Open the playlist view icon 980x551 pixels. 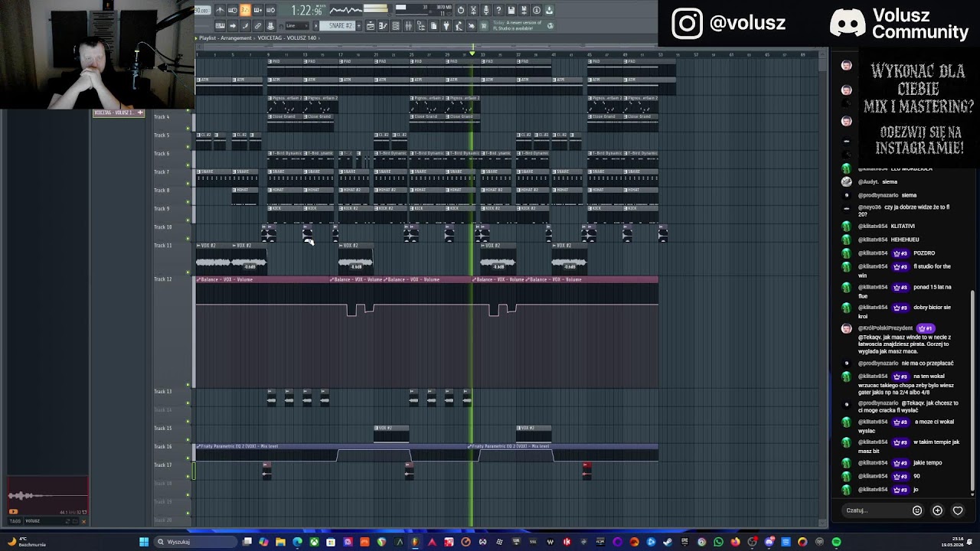(371, 26)
